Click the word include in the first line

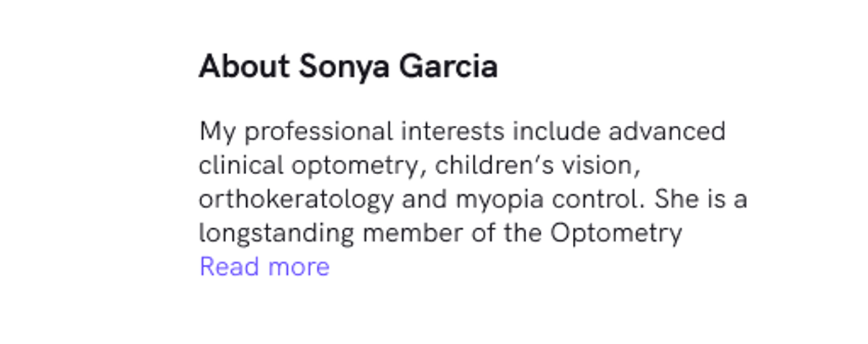point(557,132)
